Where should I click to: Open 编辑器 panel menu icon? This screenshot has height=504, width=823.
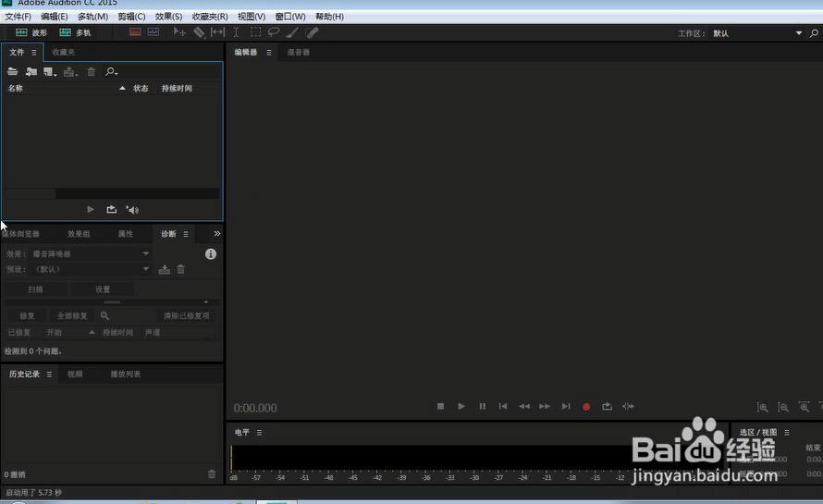[269, 53]
